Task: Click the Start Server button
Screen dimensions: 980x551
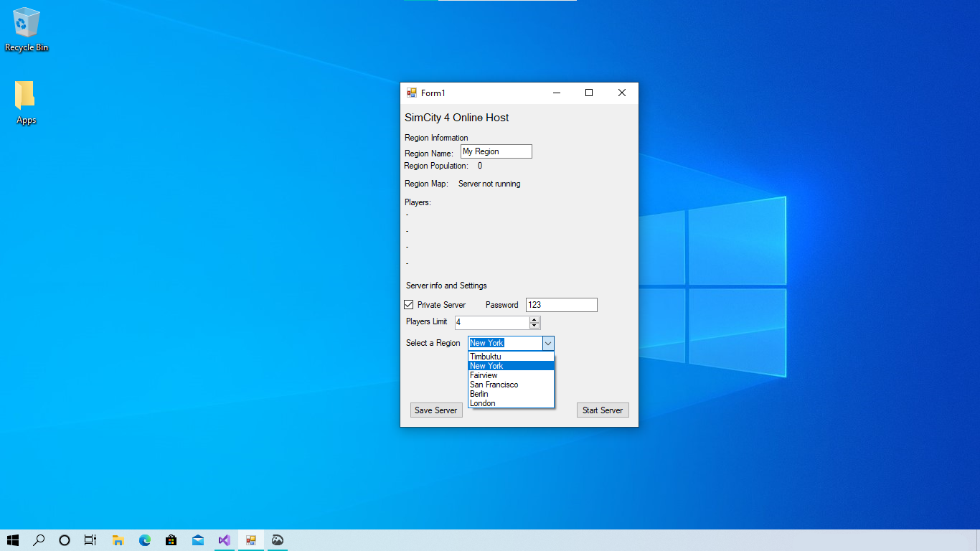Action: tap(603, 410)
